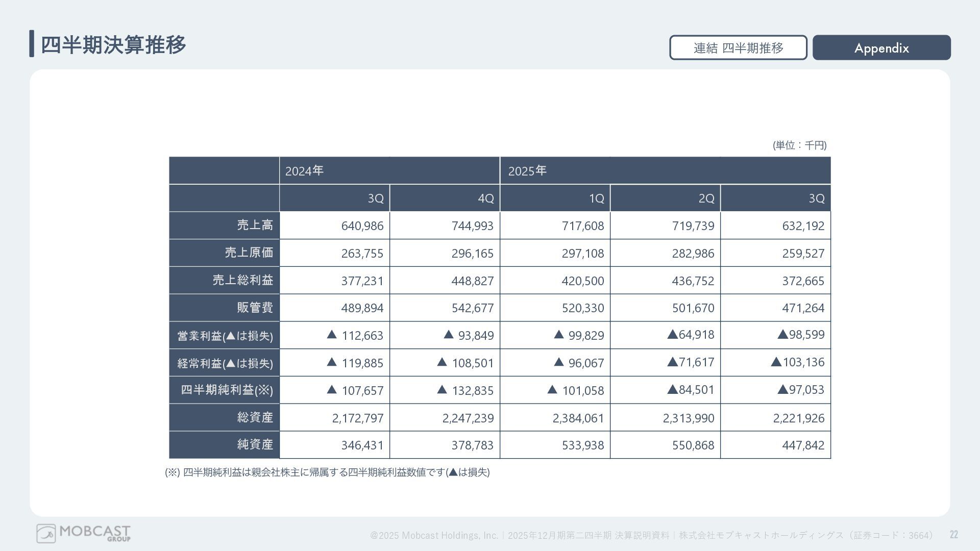Click the value 640,986 in the table
The height and width of the screenshot is (551, 980).
click(x=362, y=226)
